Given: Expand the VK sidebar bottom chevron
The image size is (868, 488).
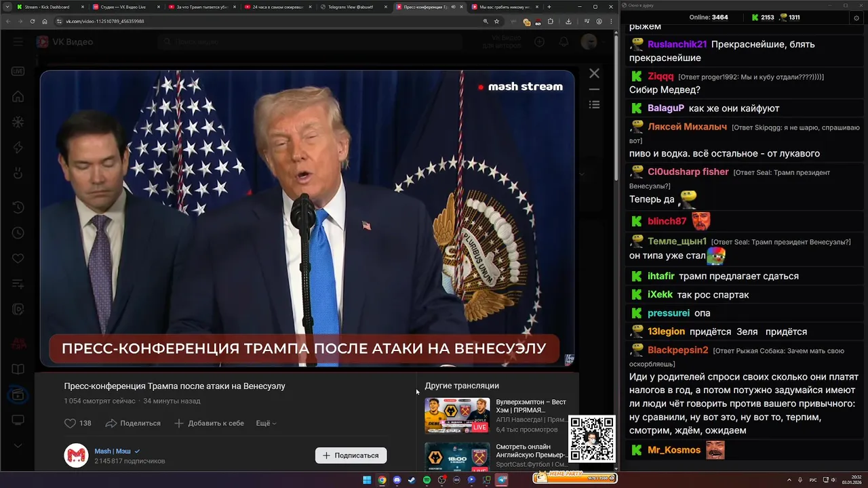Looking at the screenshot, I should (18, 445).
